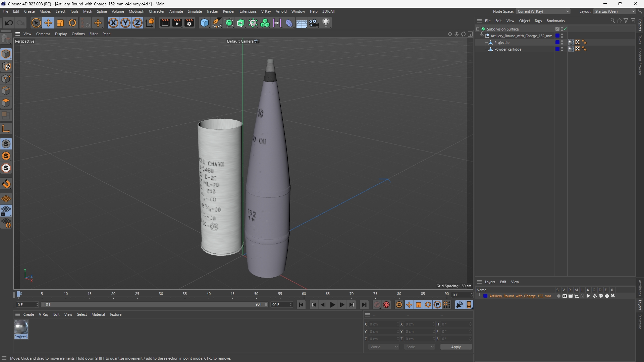Click the Undo arrow icon

coord(9,23)
